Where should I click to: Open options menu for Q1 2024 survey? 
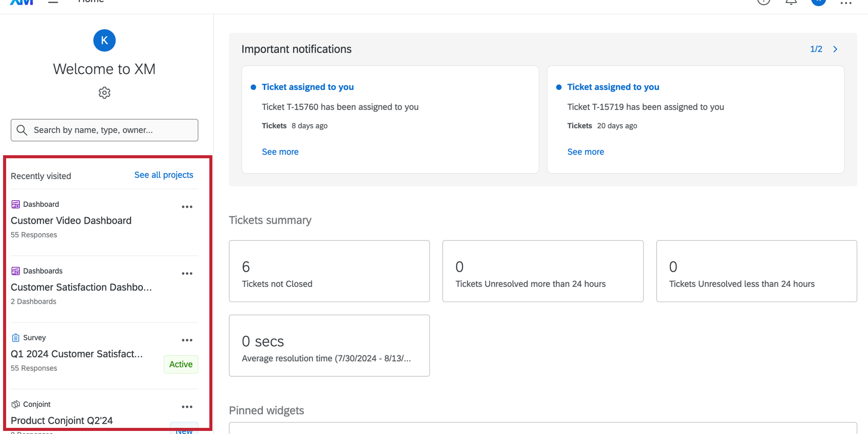coord(187,340)
